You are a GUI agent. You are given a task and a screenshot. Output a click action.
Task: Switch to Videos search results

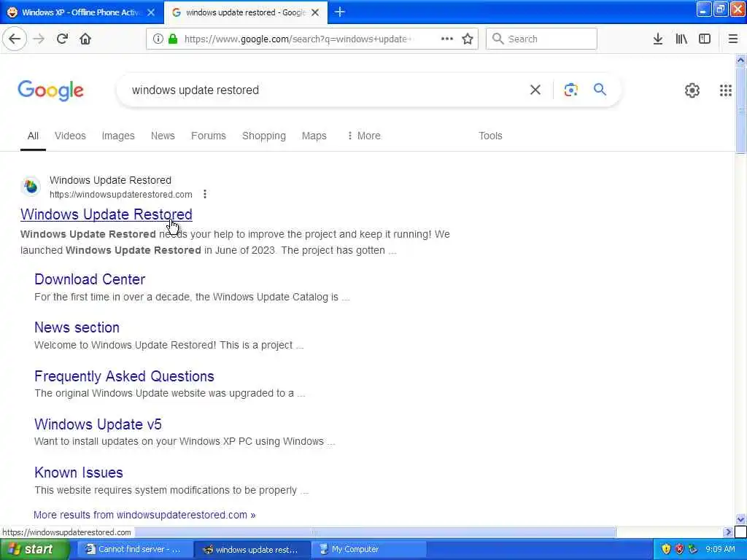point(70,136)
